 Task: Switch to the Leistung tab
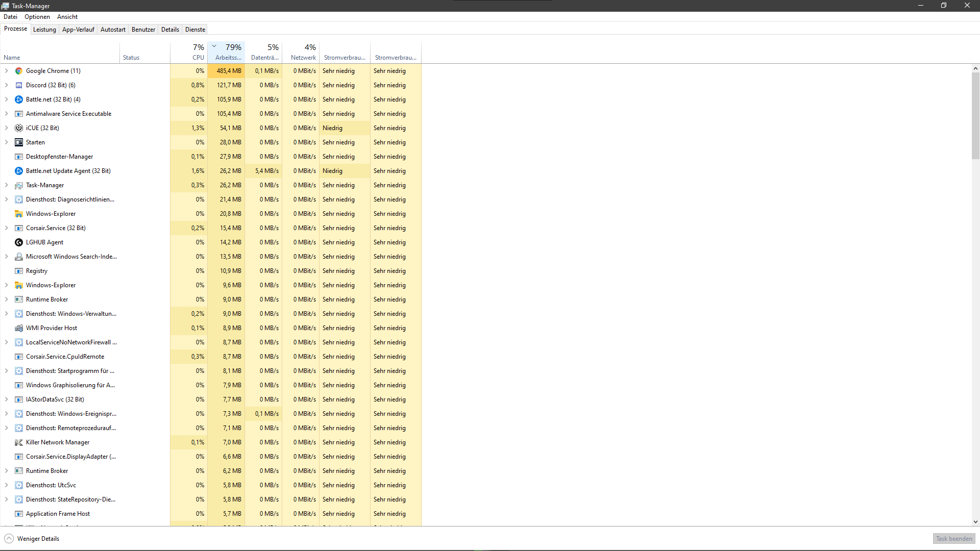44,30
